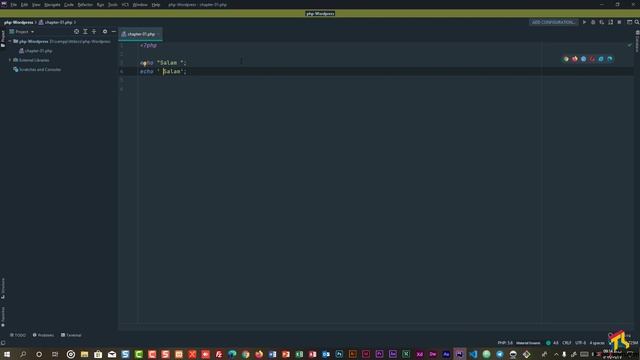Click the Stop square icon
Image resolution: width=640 pixels, height=360 pixels.
pos(619,22)
